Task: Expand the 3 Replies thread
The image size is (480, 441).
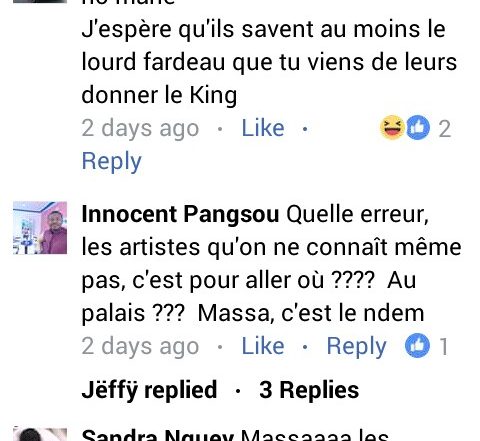Action: 309,389
